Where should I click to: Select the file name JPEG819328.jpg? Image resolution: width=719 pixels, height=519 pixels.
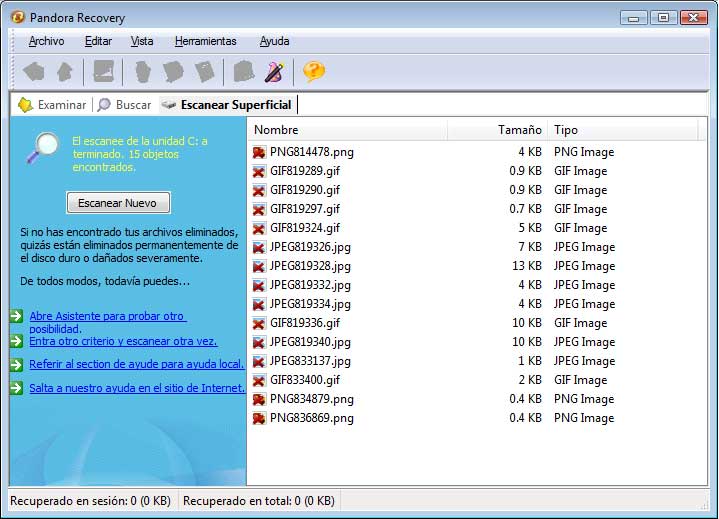tap(310, 266)
